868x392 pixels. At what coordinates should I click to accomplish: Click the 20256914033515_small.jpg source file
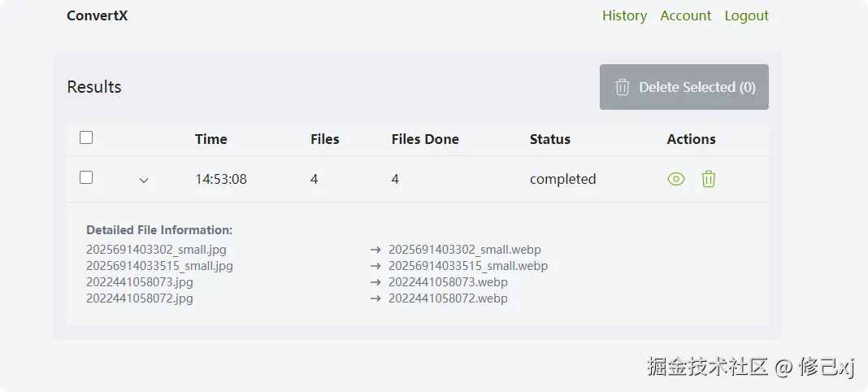[159, 266]
